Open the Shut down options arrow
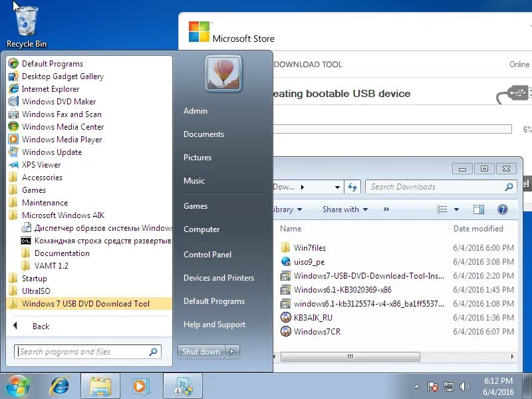This screenshot has height=399, width=532. pos(232,352)
